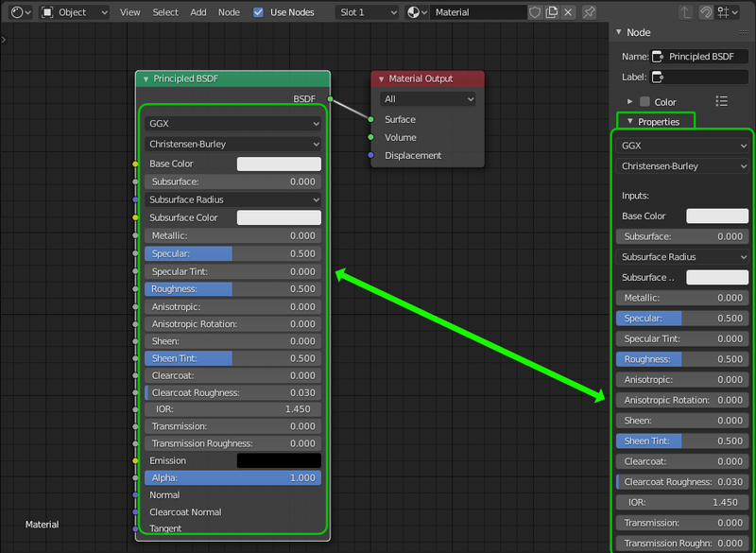Open the View menu
This screenshot has height=553, width=756.
point(130,12)
